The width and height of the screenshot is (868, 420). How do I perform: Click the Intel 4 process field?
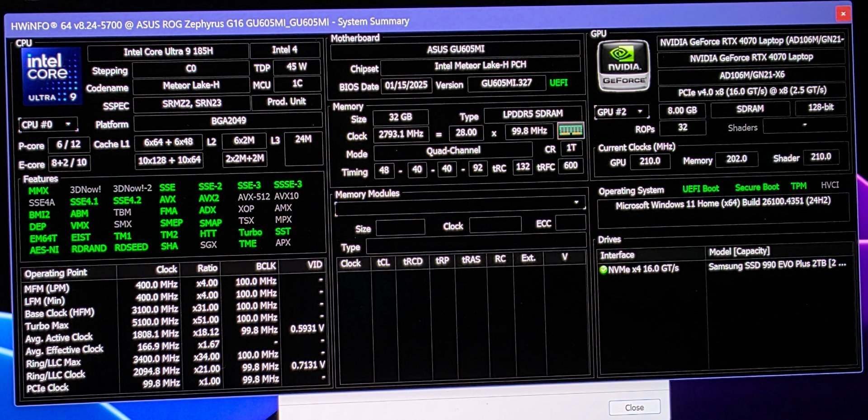[x=285, y=50]
